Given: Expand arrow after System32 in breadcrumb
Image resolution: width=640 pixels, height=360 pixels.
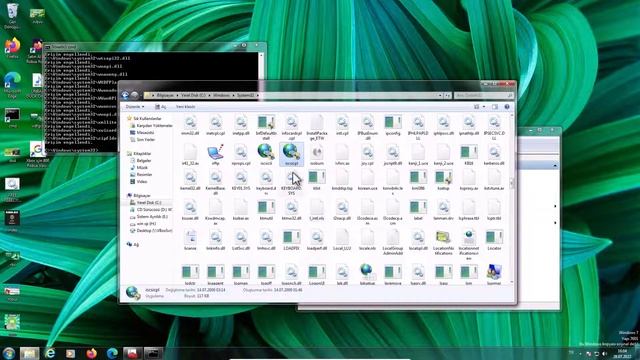Looking at the screenshot, I should click(258, 95).
